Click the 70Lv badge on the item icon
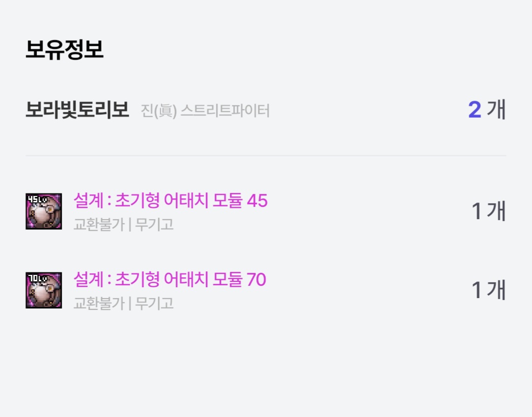This screenshot has width=532, height=417. [37, 278]
